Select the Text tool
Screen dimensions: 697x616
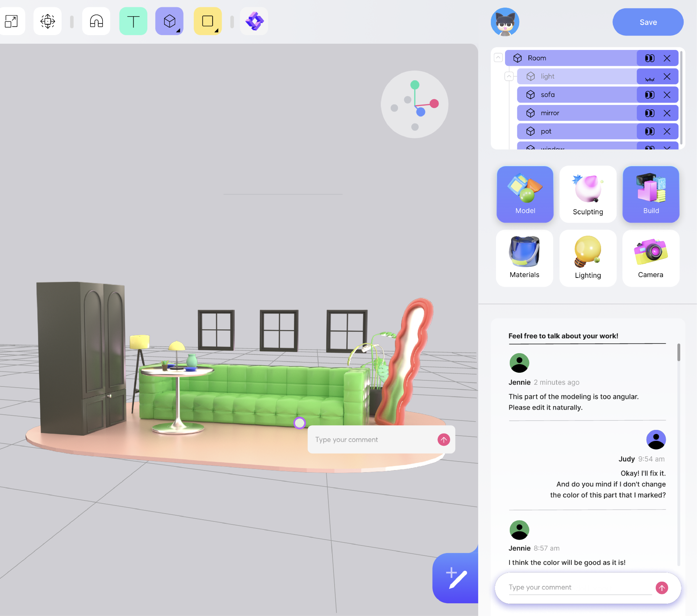pyautogui.click(x=133, y=22)
